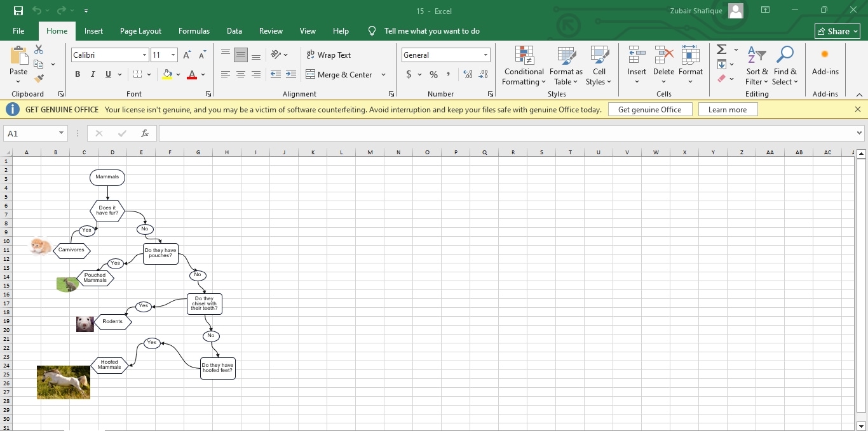Viewport: 868px width, 431px height.
Task: Open the Font Color red swatch
Action: click(191, 74)
